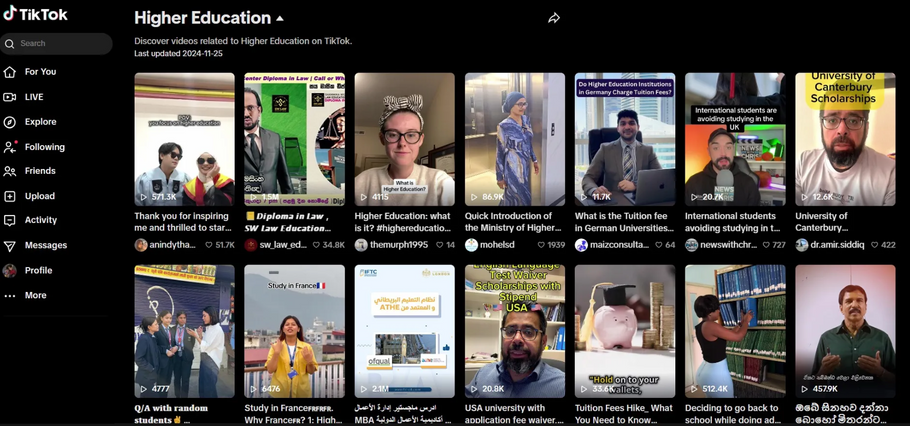Open the Friends icon in sidebar
910x426 pixels.
[9, 171]
